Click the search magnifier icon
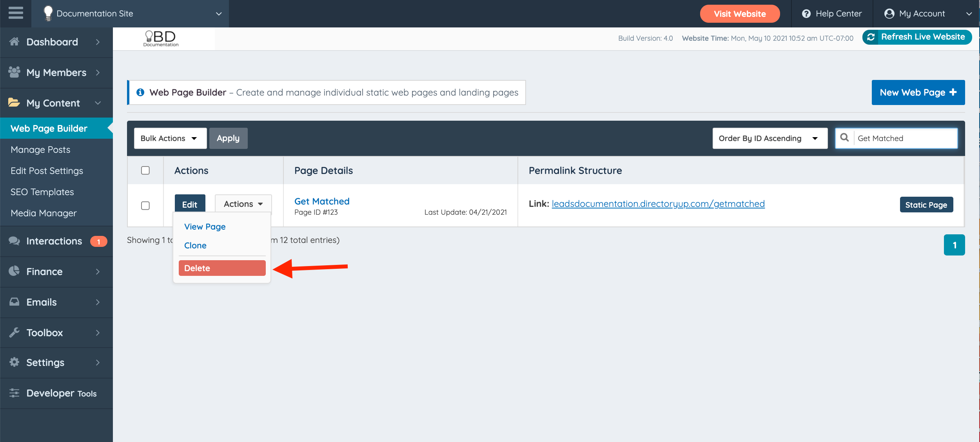The width and height of the screenshot is (980, 442). tap(845, 138)
